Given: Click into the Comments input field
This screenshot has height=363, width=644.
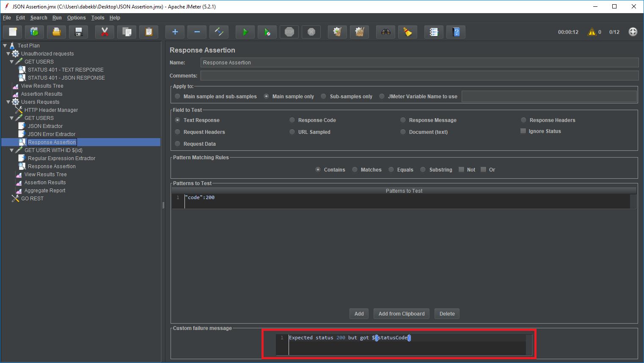Looking at the screenshot, I should click(x=419, y=76).
